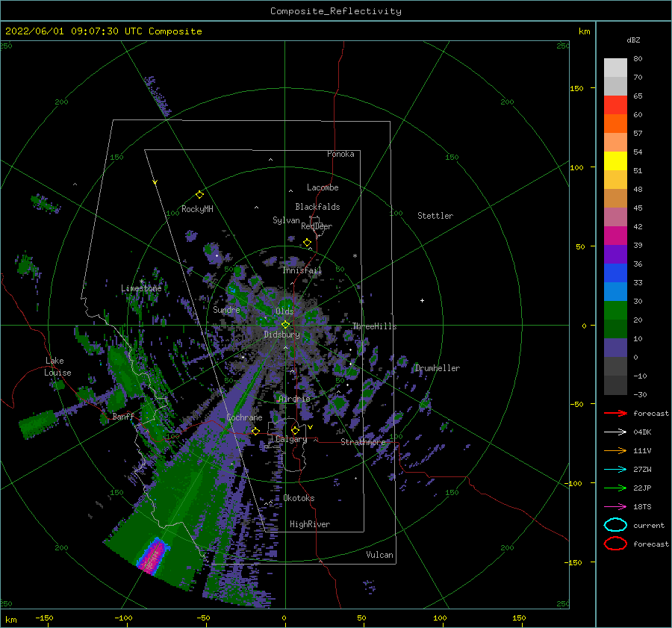This screenshot has height=628, width=672.
Task: Click the yellow diamond marker beside Cochrane
Action: tap(255, 432)
